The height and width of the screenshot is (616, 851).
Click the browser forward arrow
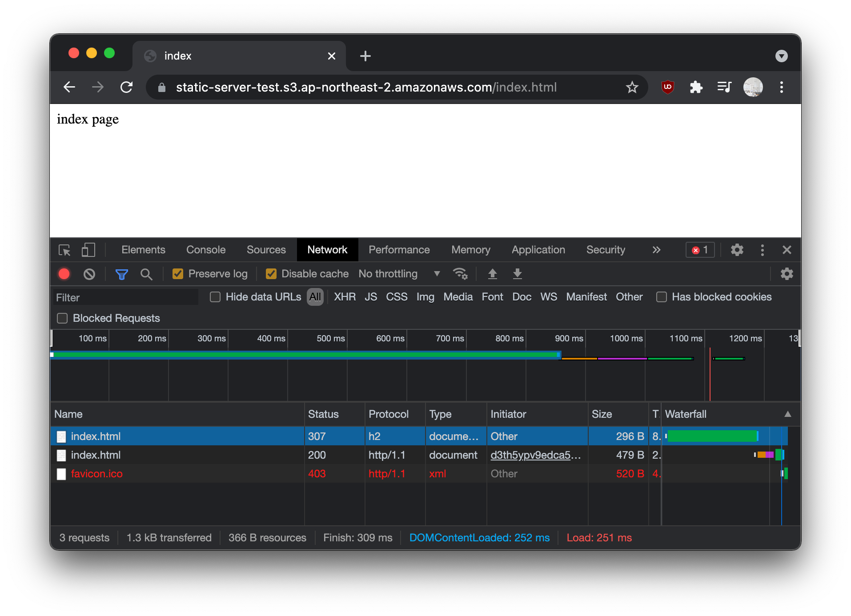pyautogui.click(x=98, y=87)
